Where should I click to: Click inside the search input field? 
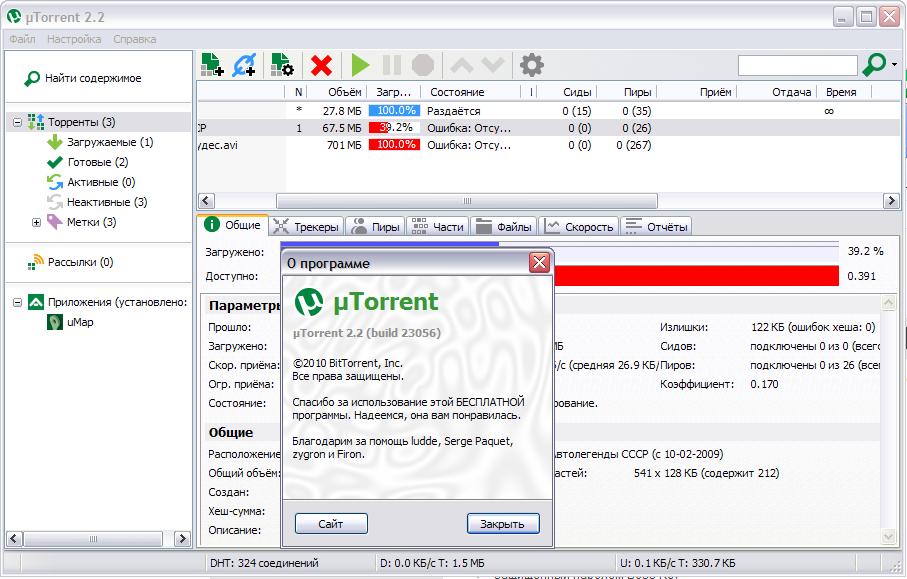797,66
